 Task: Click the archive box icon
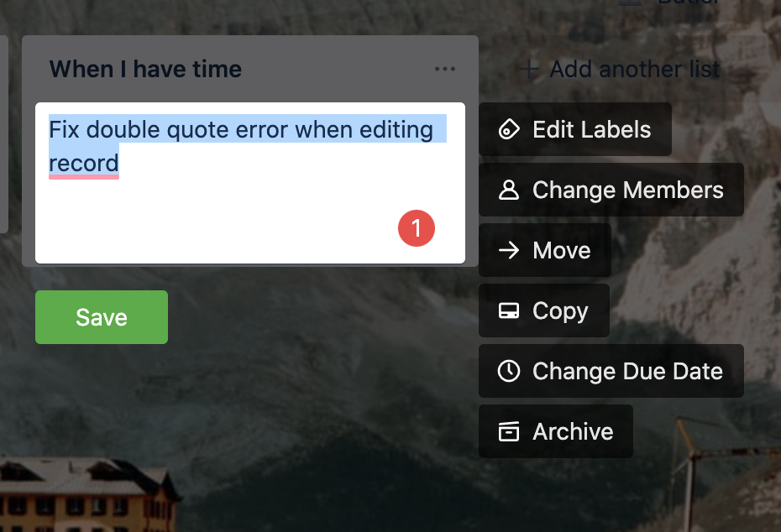pyautogui.click(x=509, y=431)
